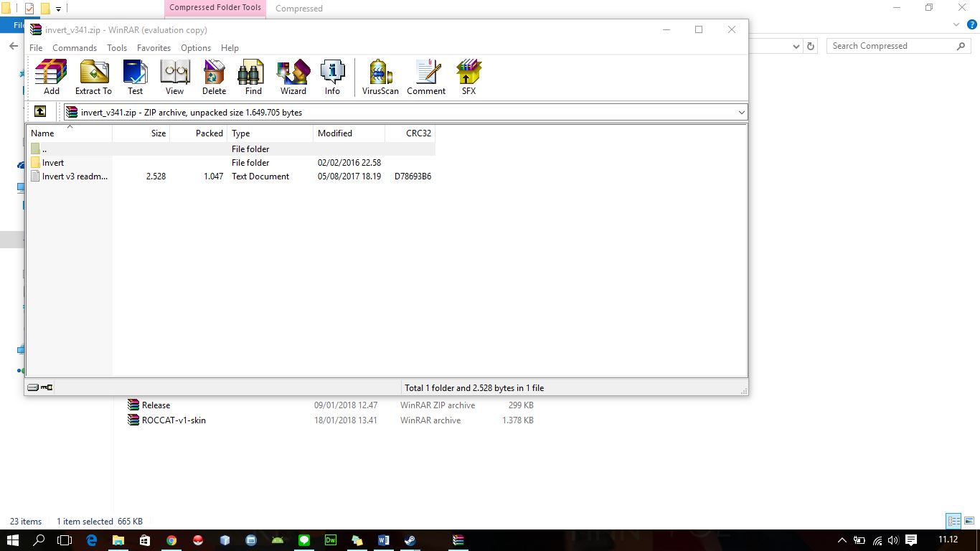Select the Release ZIP archive in Explorer

331,405
